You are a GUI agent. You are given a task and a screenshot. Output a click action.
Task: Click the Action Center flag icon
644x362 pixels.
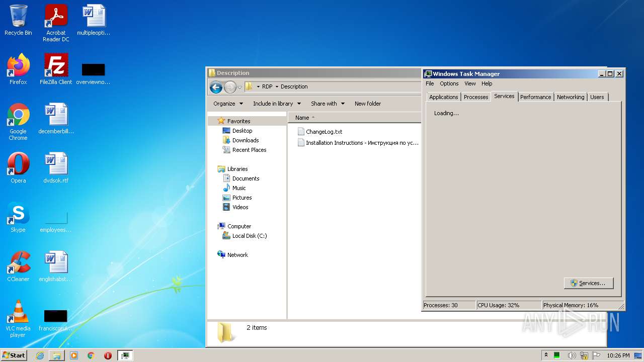pos(596,355)
